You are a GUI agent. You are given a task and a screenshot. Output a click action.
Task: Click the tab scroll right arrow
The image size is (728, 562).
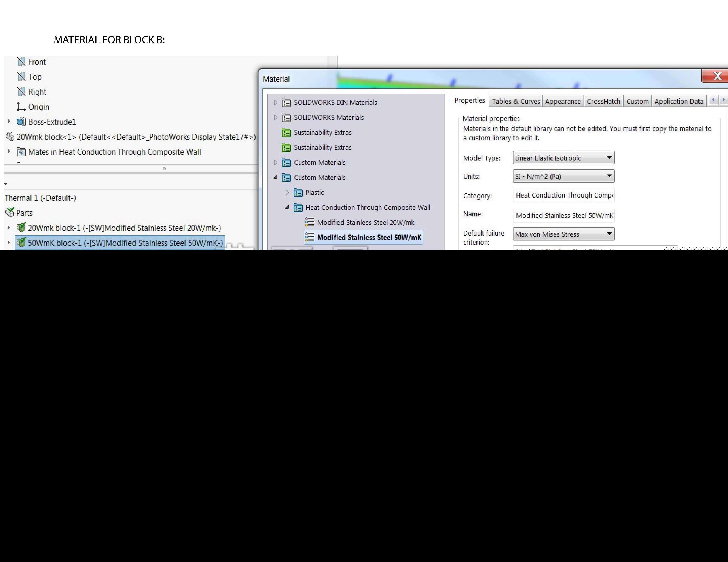[x=723, y=100]
